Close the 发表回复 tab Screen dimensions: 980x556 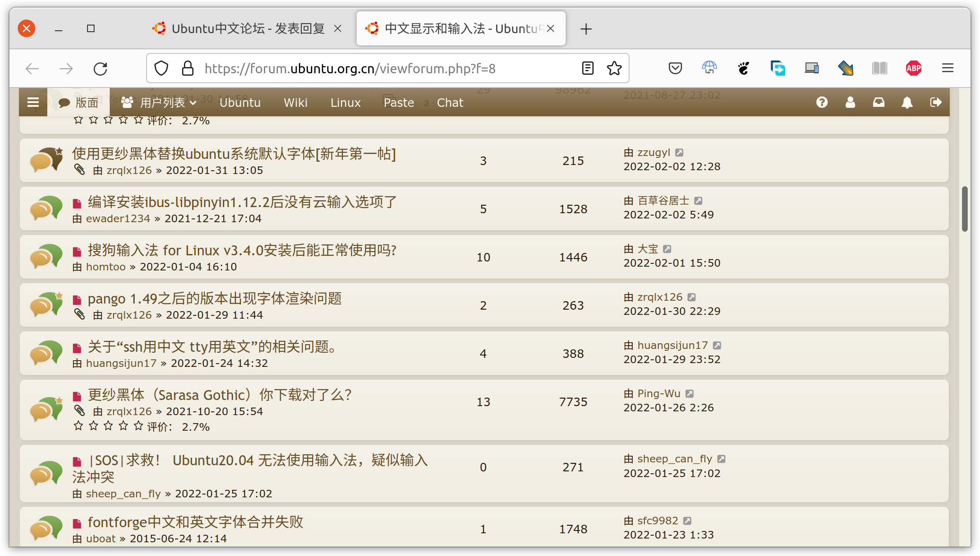(x=338, y=29)
